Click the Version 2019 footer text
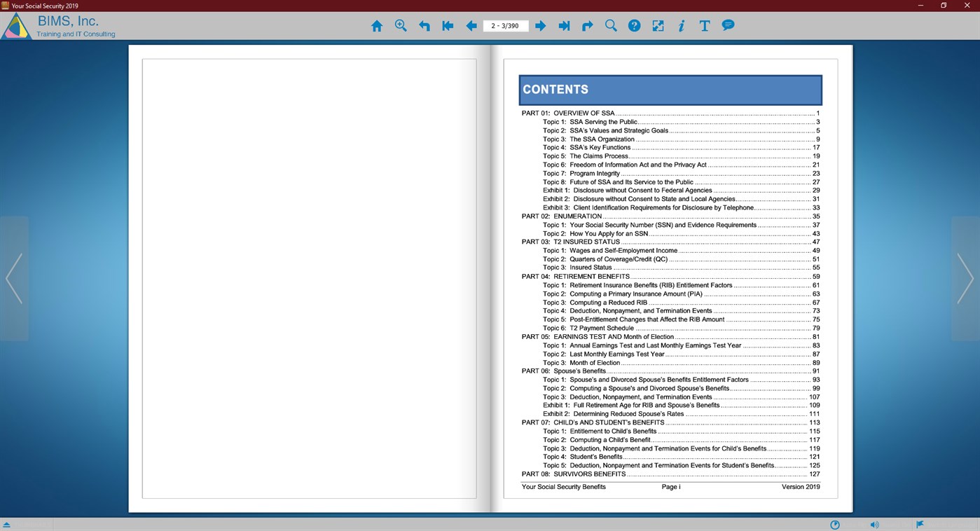The height and width of the screenshot is (531, 980). [x=801, y=487]
